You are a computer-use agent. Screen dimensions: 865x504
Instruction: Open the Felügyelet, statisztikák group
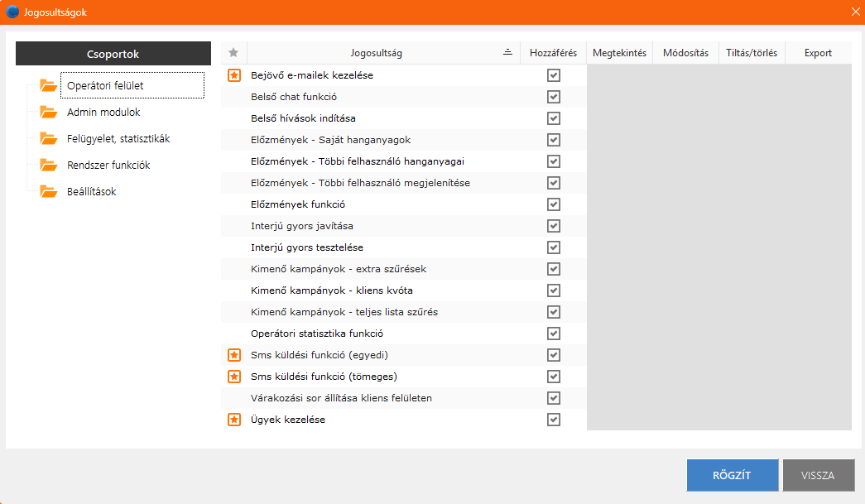point(118,139)
